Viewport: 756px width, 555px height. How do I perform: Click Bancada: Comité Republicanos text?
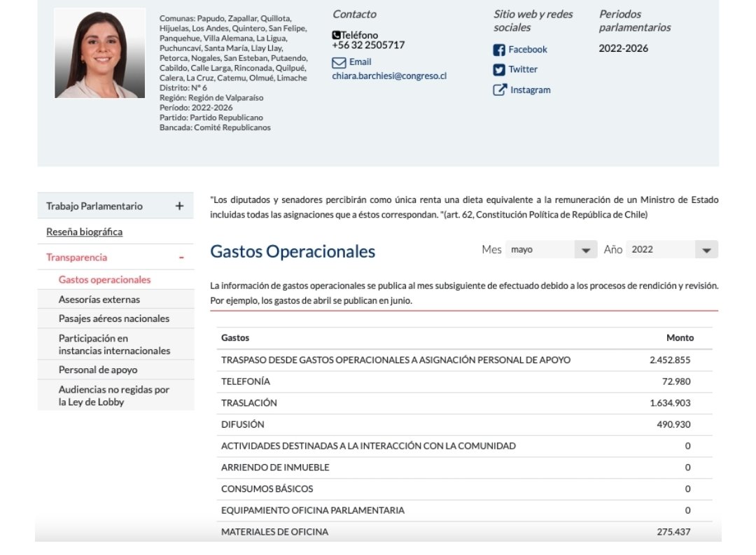point(215,127)
